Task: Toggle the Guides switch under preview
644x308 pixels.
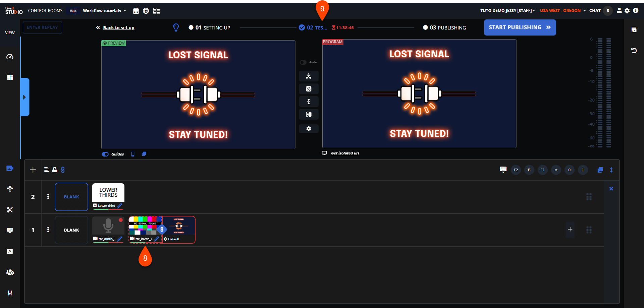Action: pos(105,154)
